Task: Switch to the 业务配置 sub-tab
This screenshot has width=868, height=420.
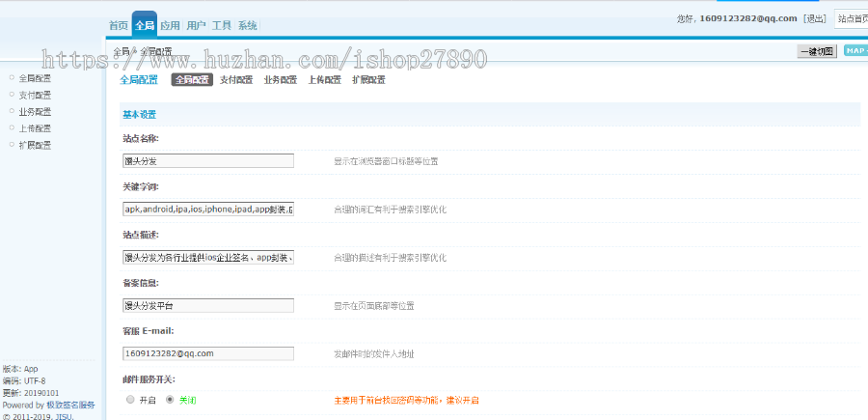Action: [281, 80]
